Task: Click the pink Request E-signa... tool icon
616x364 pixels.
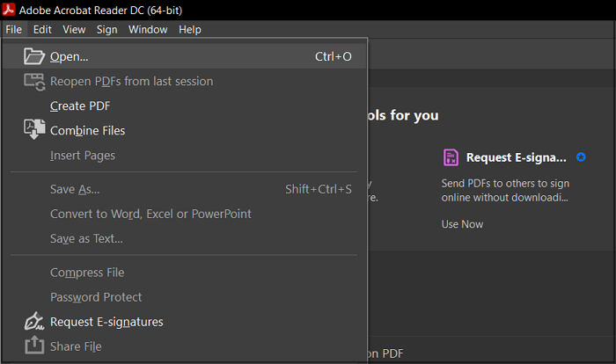Action: [451, 157]
